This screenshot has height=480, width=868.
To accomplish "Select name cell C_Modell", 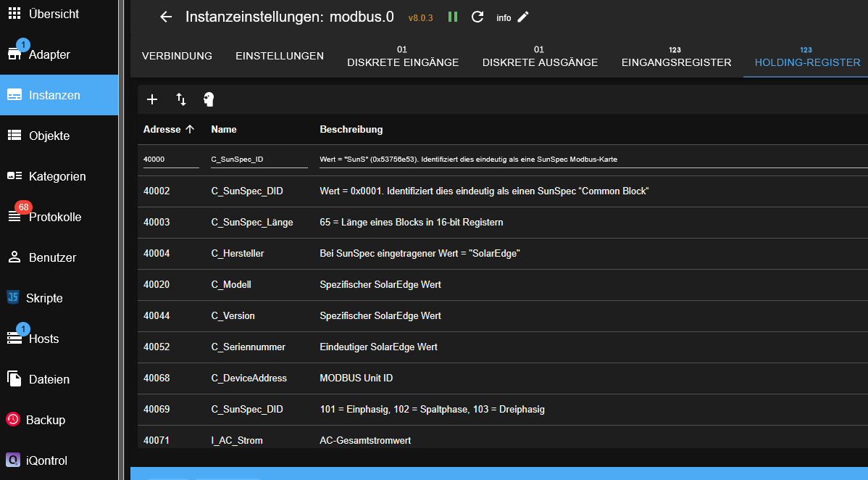I will tap(231, 284).
